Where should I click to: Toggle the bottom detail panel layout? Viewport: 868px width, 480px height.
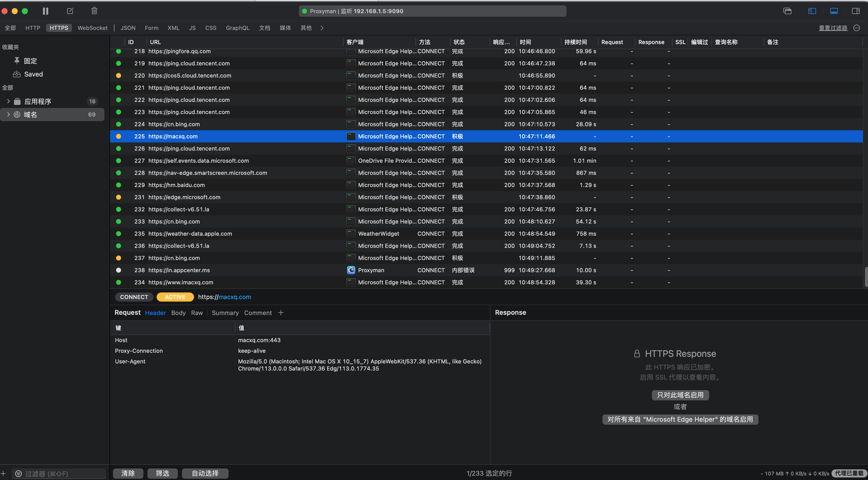pyautogui.click(x=834, y=11)
